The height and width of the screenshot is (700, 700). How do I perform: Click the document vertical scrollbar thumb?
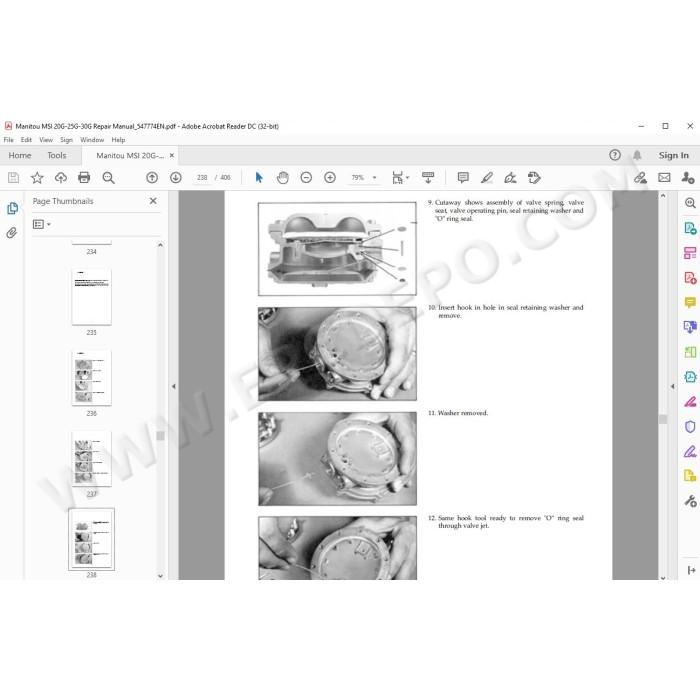tap(663, 419)
